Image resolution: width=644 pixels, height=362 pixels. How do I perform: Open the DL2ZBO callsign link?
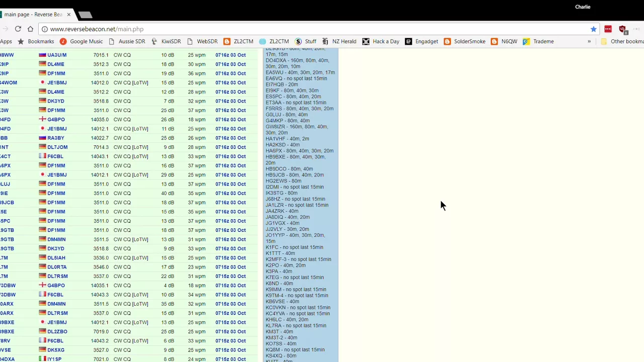(57, 331)
